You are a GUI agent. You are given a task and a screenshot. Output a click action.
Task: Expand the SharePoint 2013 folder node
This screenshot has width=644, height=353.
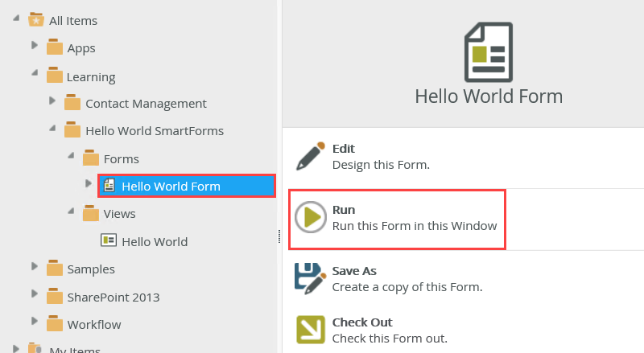35,293
